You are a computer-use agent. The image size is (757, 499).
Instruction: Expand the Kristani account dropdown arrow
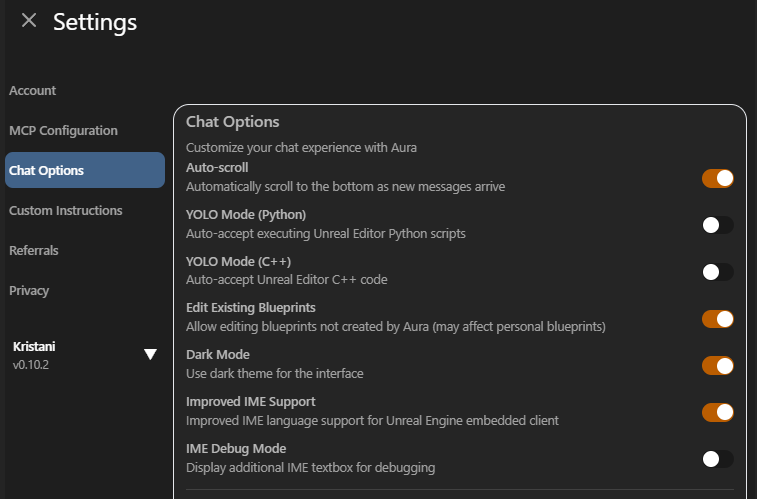tap(150, 354)
